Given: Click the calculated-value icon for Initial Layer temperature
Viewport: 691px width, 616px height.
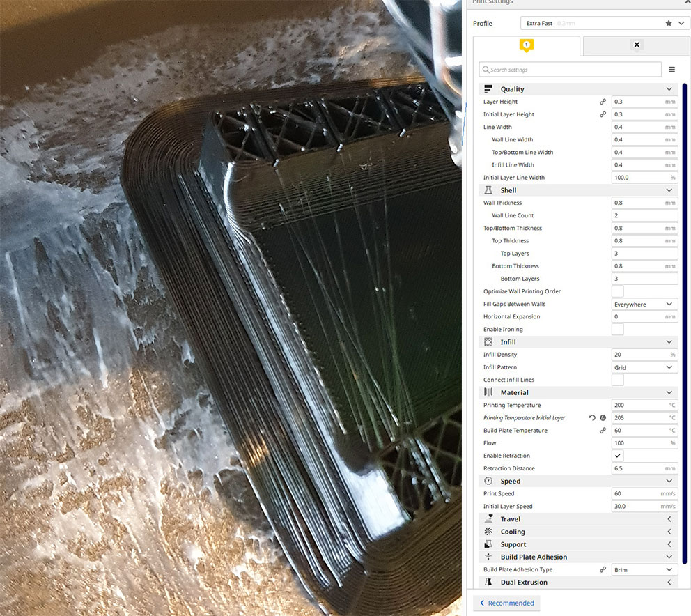Looking at the screenshot, I should click(603, 418).
